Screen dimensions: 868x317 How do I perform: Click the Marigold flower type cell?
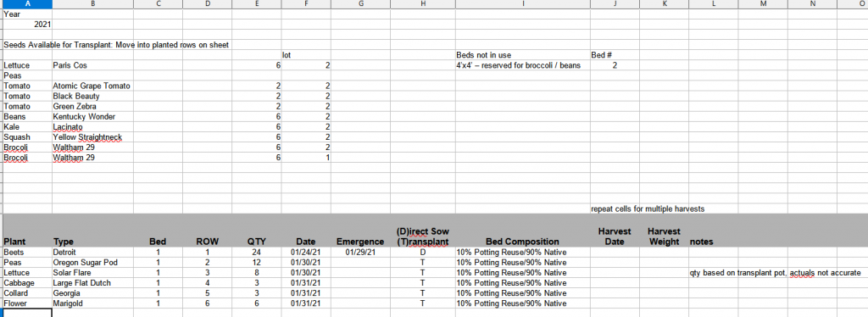tap(92, 303)
